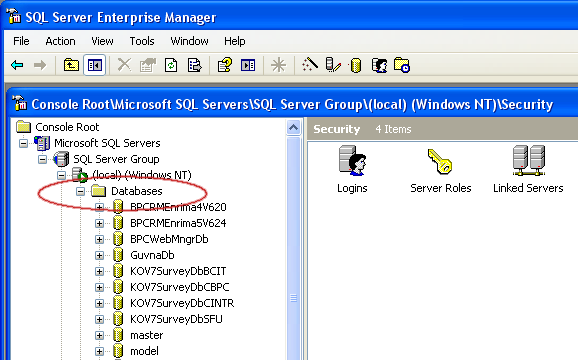Select KOV7SurveyDbCBPC database name
Screen dimensions: 578x360
(180, 287)
